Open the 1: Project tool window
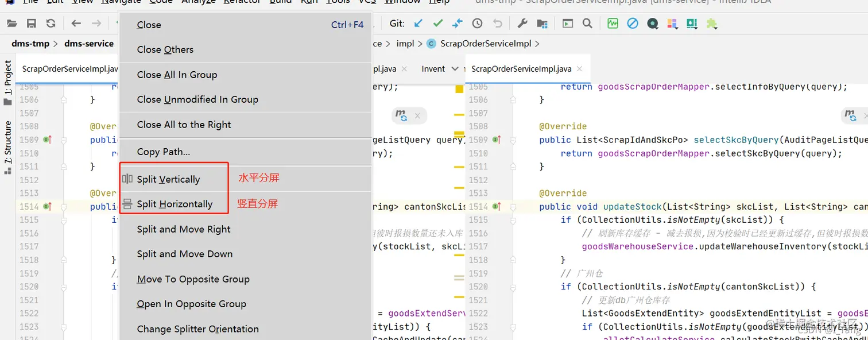This screenshot has width=868, height=340. (7, 83)
